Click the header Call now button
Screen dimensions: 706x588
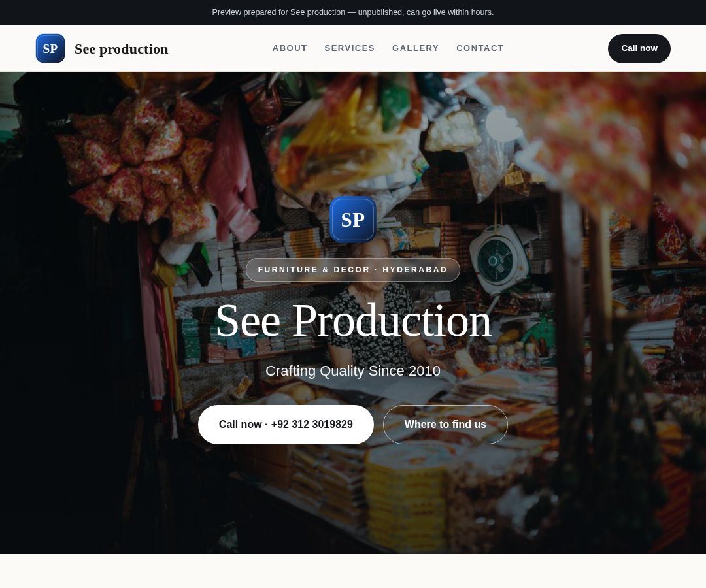click(x=639, y=48)
